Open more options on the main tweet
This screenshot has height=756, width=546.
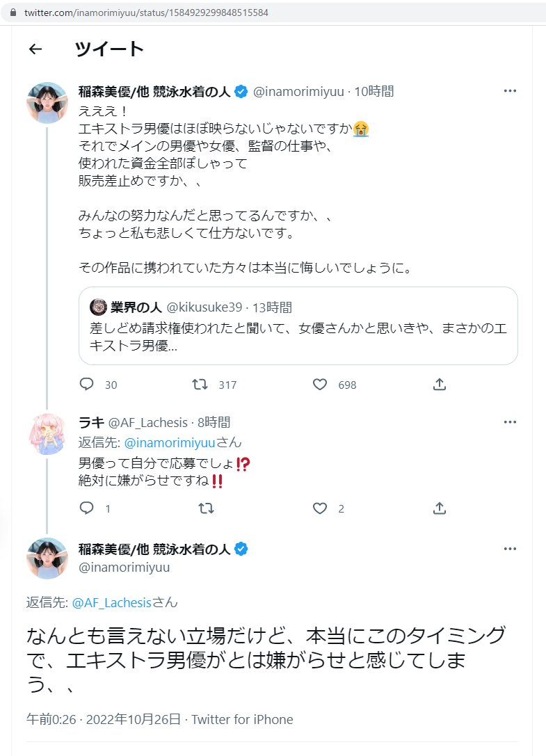[510, 549]
